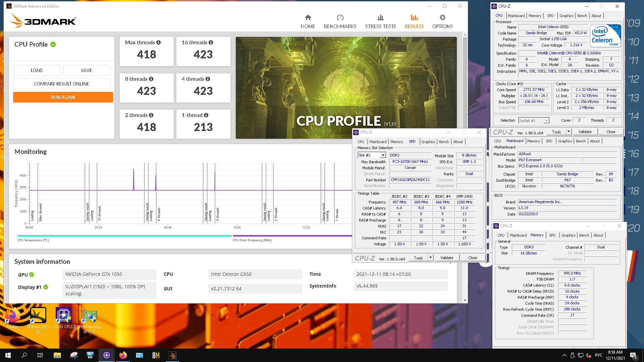Viewport: 644px width, 362px height.
Task: Open the 4 threads info icon
Action: [x=208, y=79]
